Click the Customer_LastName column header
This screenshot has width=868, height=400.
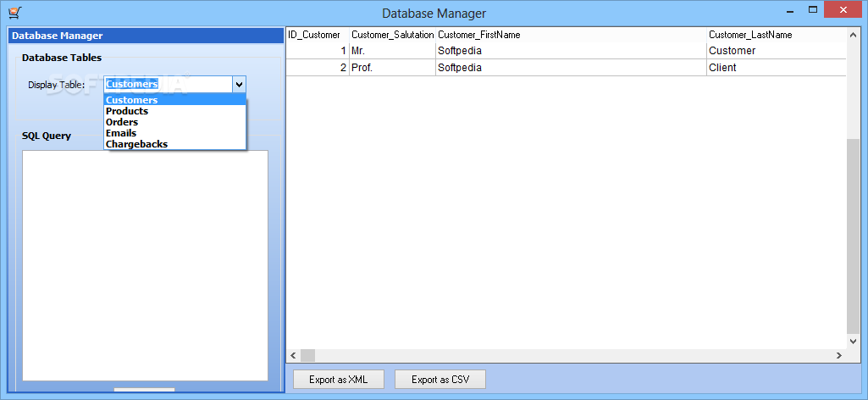click(x=777, y=35)
